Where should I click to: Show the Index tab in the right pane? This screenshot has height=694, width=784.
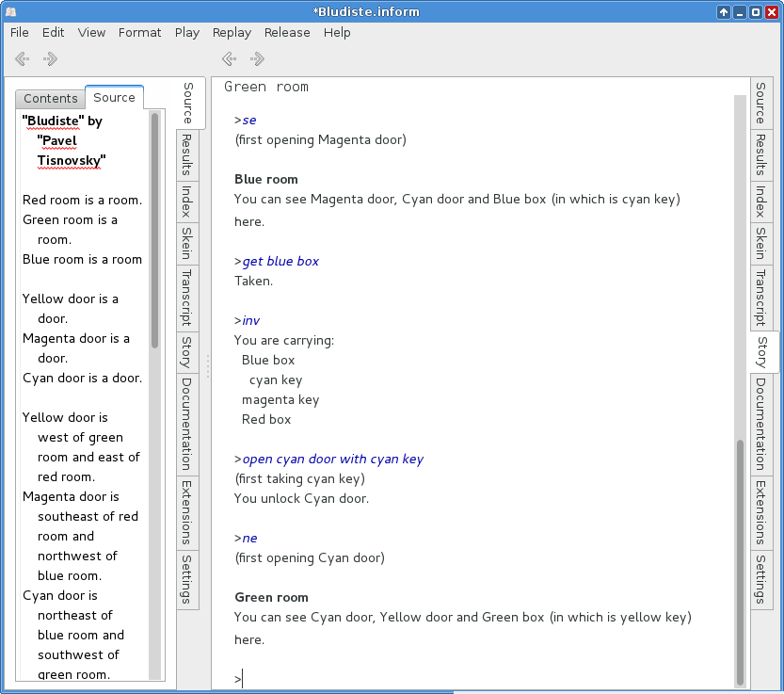tap(760, 201)
